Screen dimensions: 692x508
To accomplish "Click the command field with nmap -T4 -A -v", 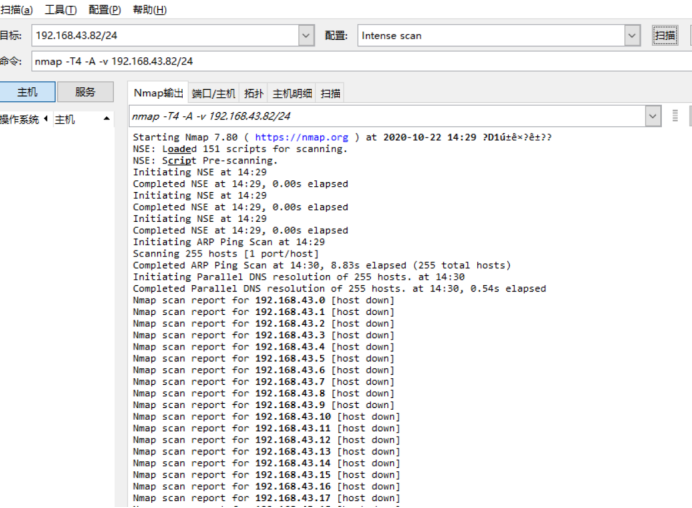I will click(362, 61).
